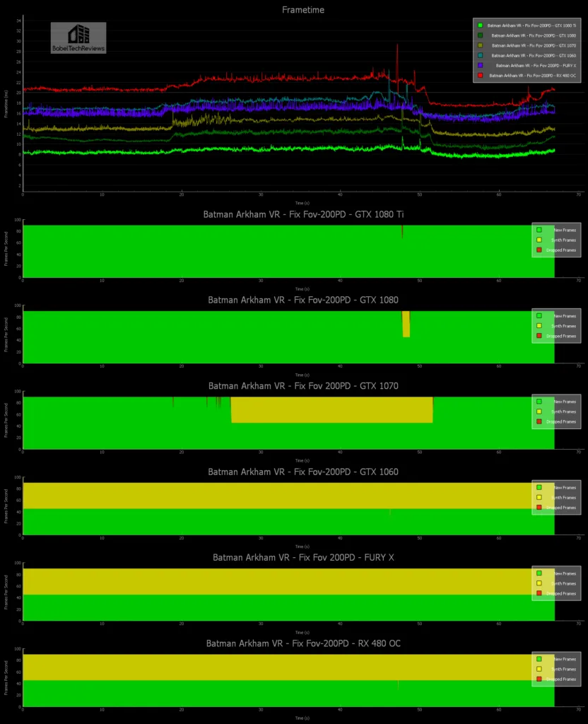588x724 pixels.
Task: Click the BabelTechReviews logo
Action: tap(78, 37)
